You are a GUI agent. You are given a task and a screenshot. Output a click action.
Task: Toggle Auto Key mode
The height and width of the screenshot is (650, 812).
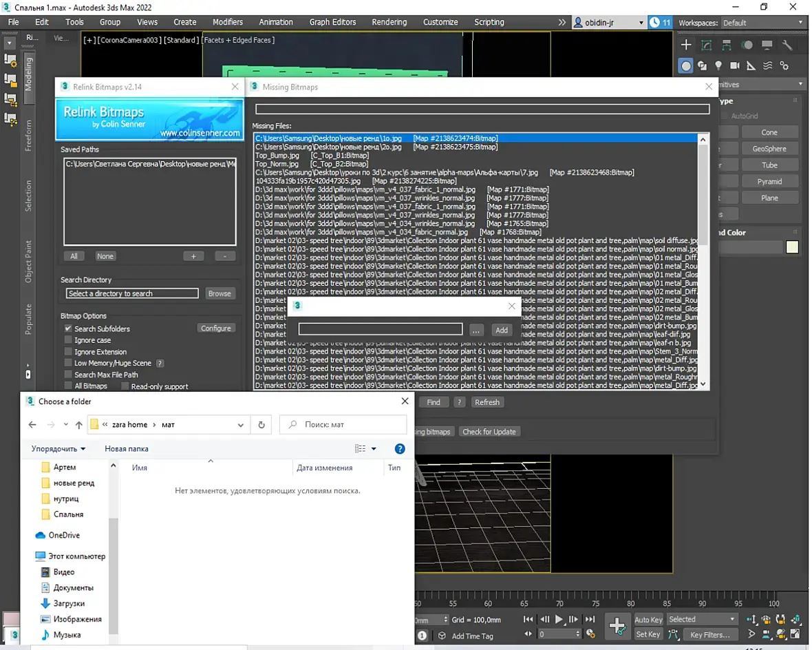(648, 620)
